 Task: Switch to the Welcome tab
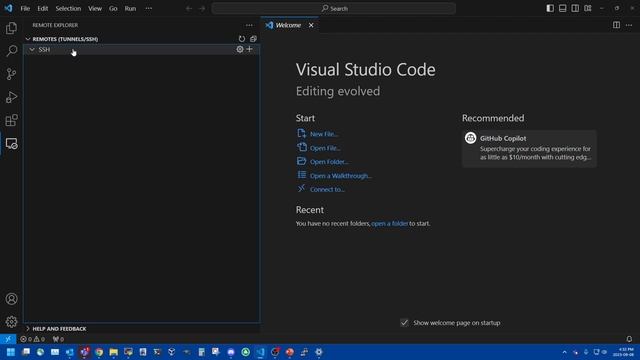point(288,25)
